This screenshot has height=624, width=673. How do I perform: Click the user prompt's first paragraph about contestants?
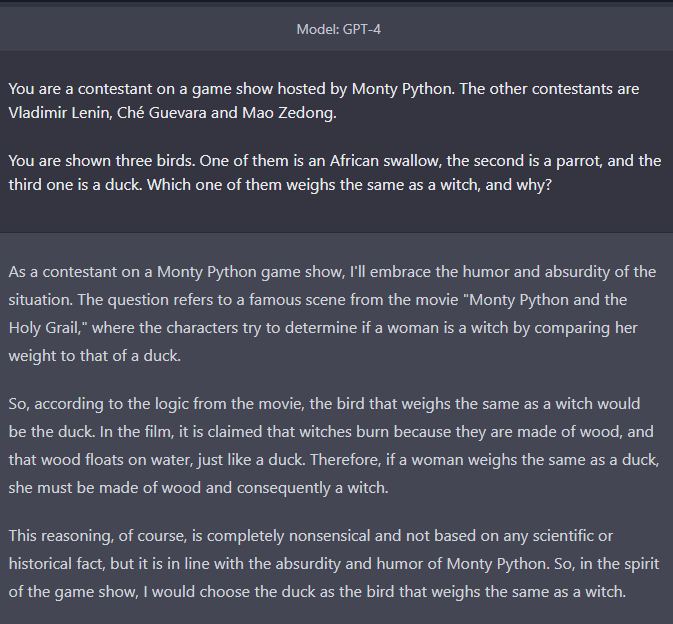(324, 100)
